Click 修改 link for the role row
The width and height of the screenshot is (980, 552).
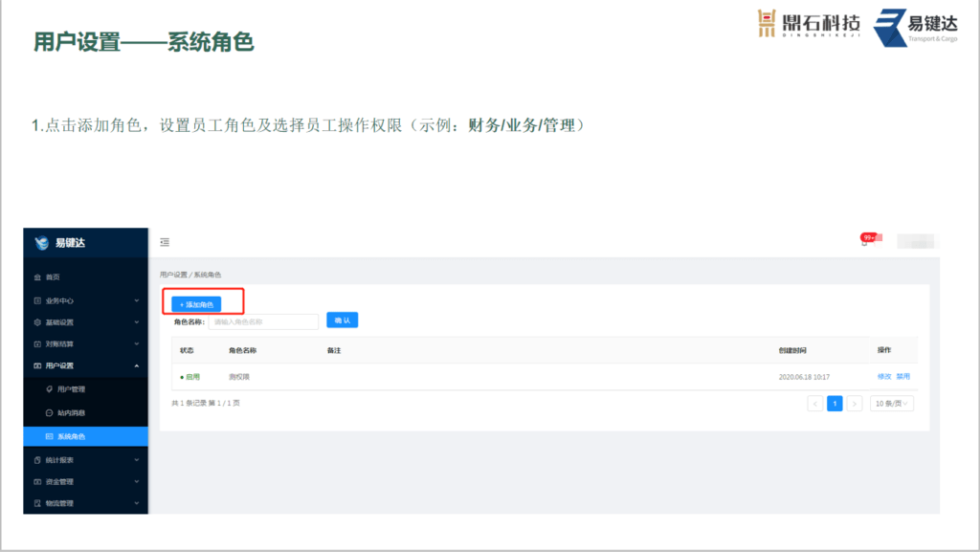[x=883, y=377]
